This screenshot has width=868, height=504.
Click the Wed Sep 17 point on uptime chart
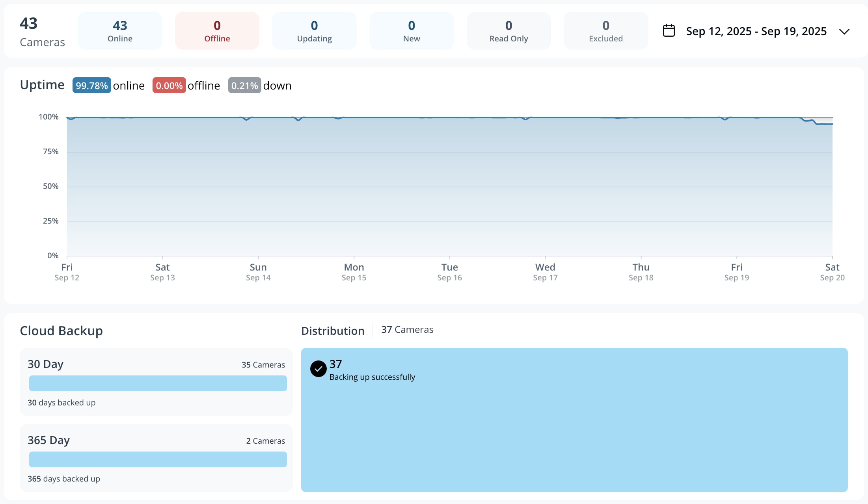coord(545,118)
